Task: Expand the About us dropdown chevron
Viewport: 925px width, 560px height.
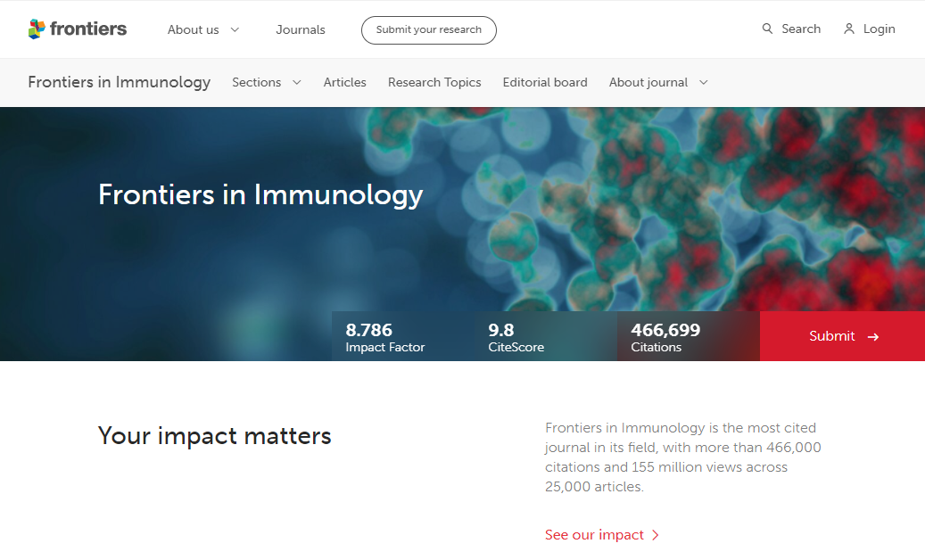Action: click(235, 29)
